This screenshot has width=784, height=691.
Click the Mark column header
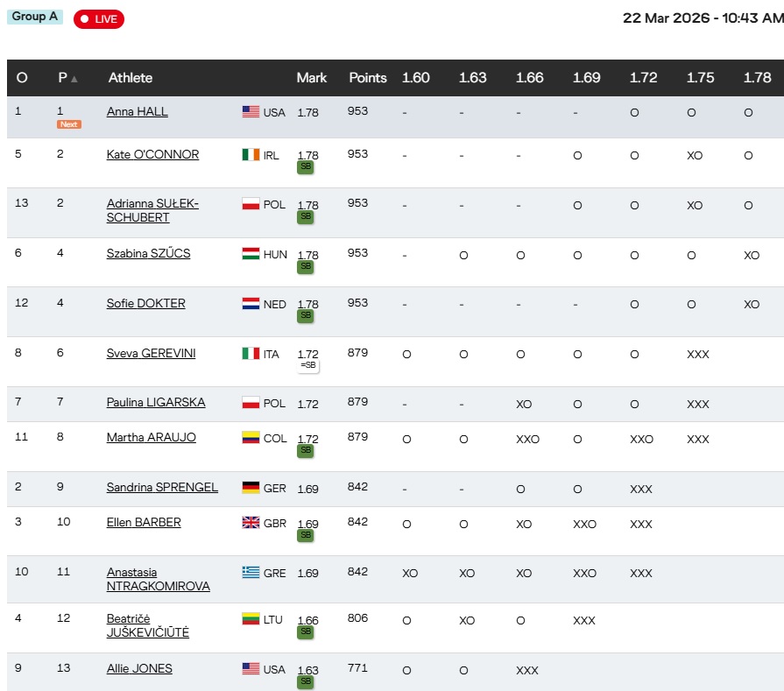311,78
